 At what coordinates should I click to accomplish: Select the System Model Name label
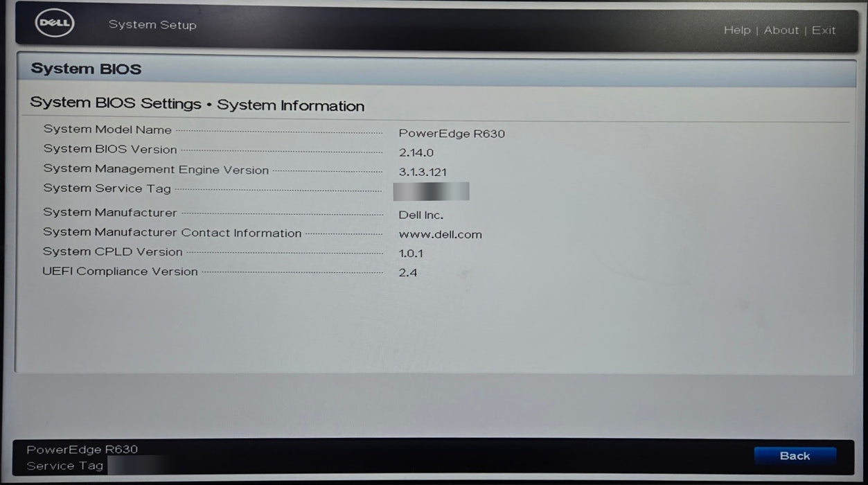pos(107,129)
